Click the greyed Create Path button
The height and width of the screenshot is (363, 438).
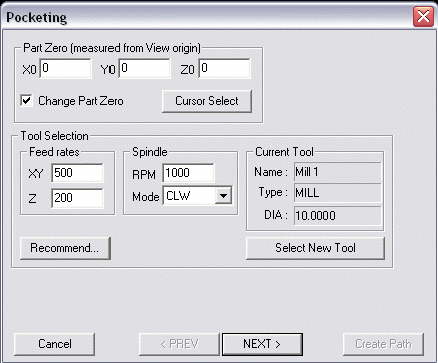[x=383, y=344]
